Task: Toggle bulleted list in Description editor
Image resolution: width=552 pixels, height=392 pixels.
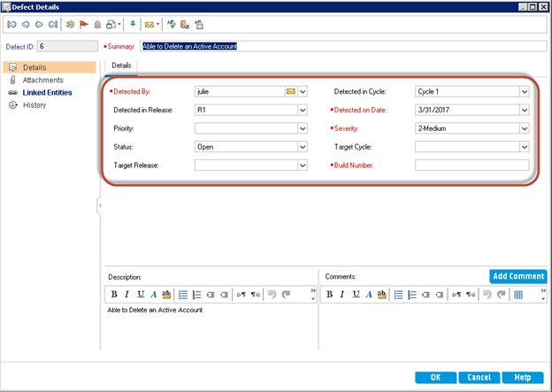Action: [x=183, y=294]
